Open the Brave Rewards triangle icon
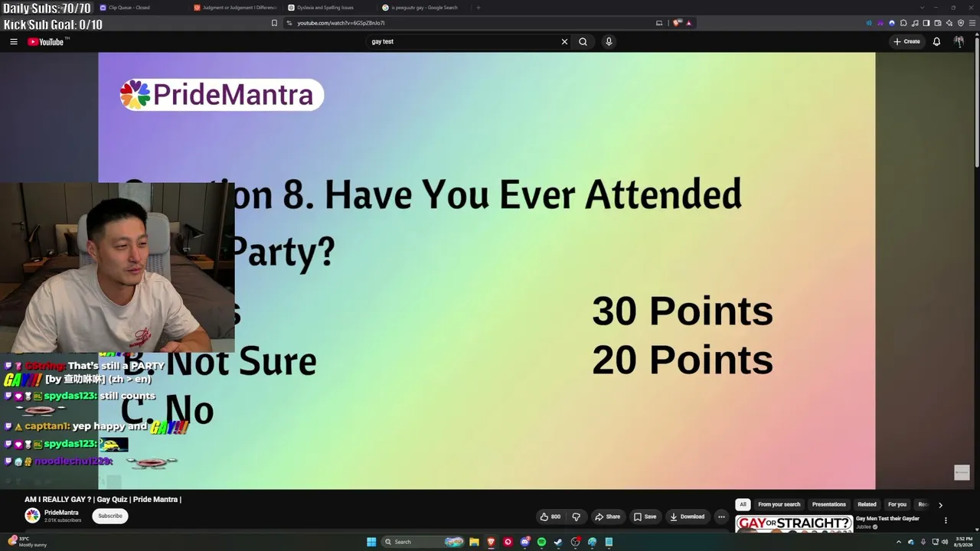980x551 pixels. coord(688,23)
